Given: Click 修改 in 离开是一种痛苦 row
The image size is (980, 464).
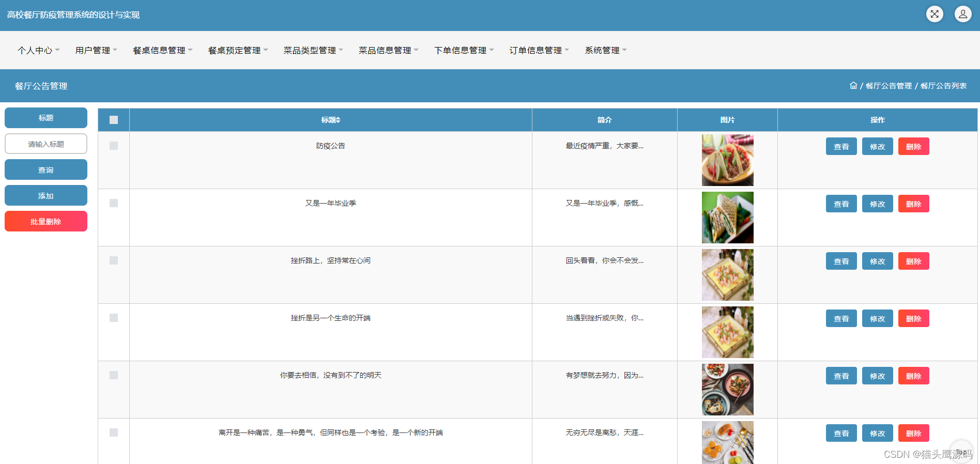Looking at the screenshot, I should pos(878,433).
